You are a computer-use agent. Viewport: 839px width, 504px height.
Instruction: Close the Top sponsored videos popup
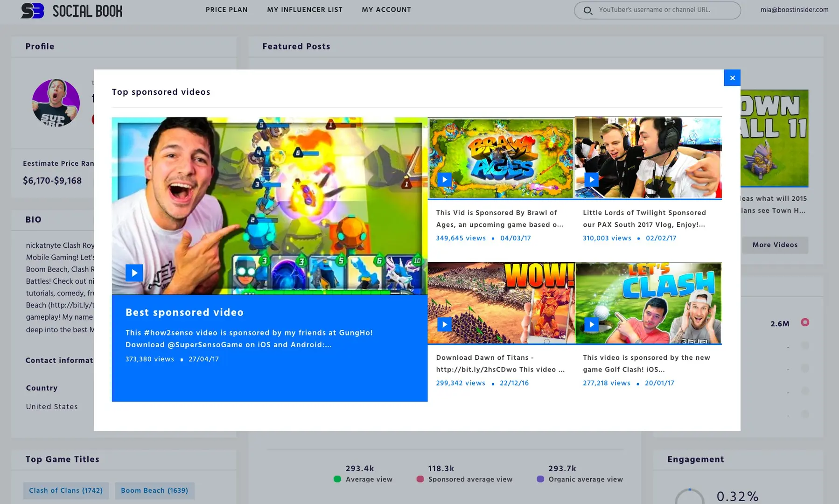tap(732, 78)
